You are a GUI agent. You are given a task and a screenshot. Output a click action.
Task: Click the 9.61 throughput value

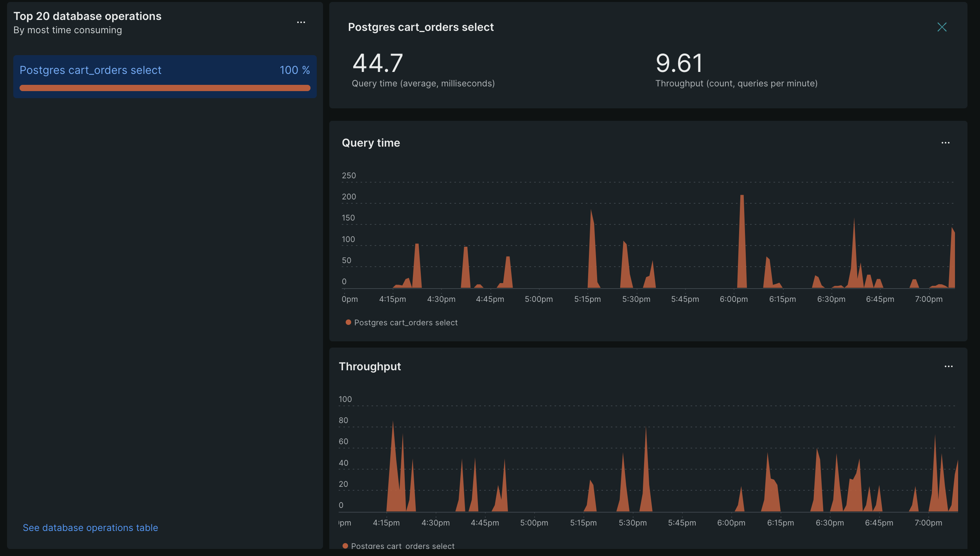click(x=679, y=63)
